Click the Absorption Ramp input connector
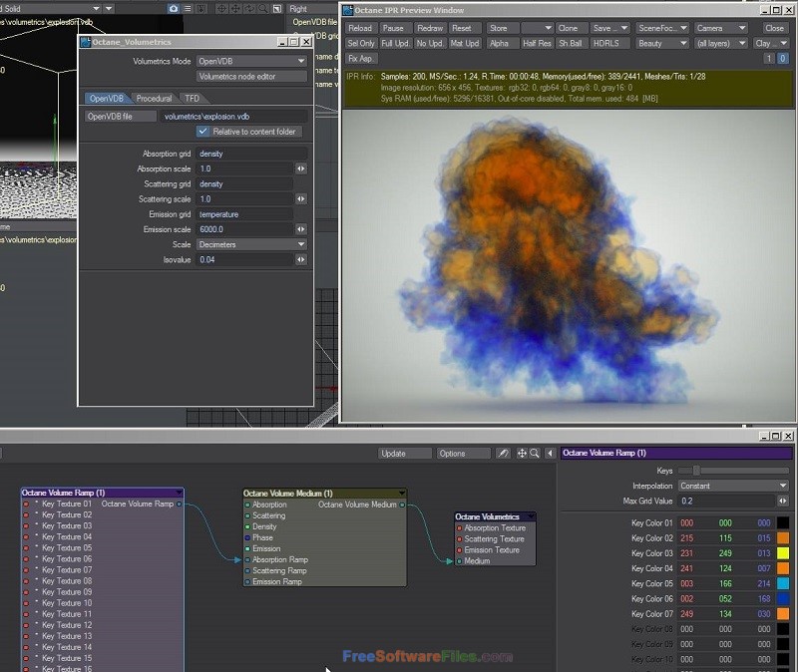The image size is (798, 672). (x=247, y=559)
